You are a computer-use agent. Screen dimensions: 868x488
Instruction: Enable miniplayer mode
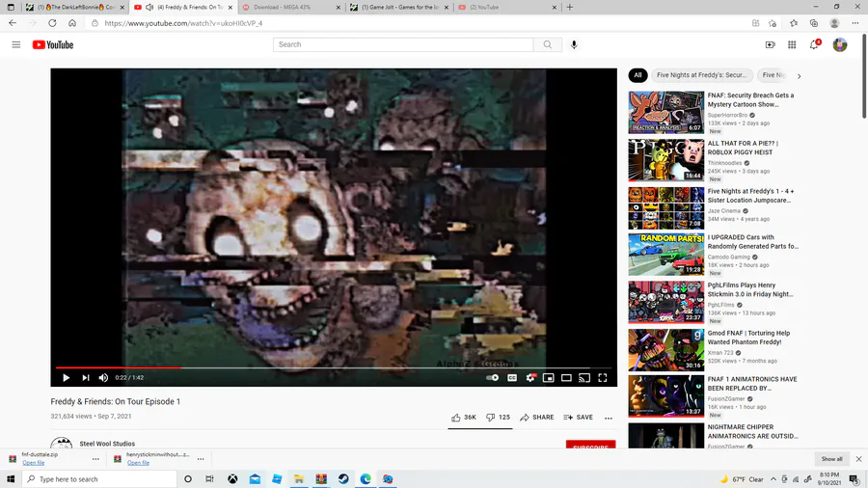coord(548,377)
